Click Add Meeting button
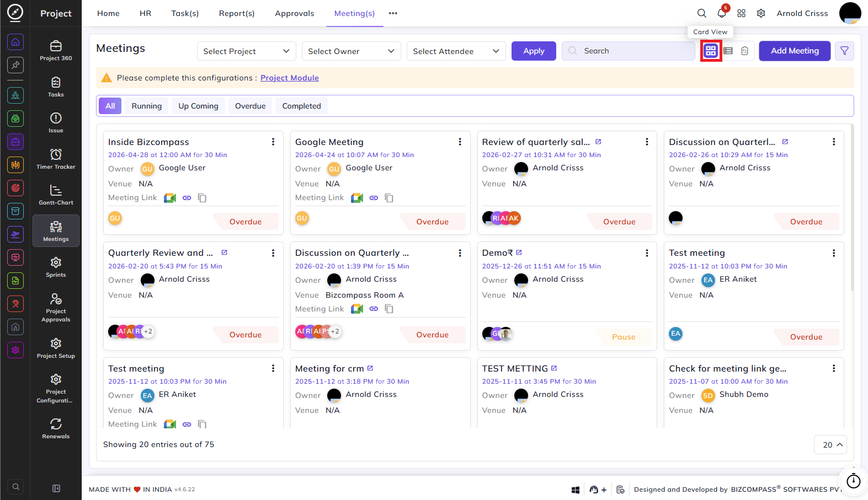868x500 pixels. pyautogui.click(x=795, y=51)
